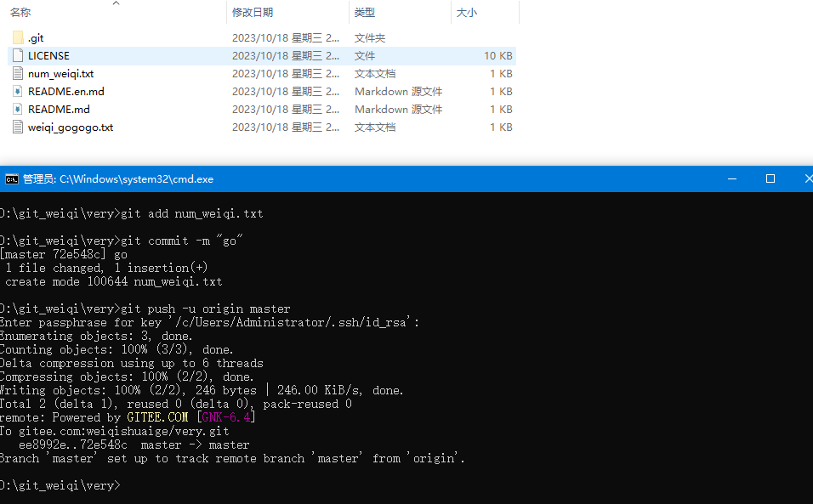Maximize the cmd.exe window
This screenshot has width=813, height=504.
(x=770, y=179)
